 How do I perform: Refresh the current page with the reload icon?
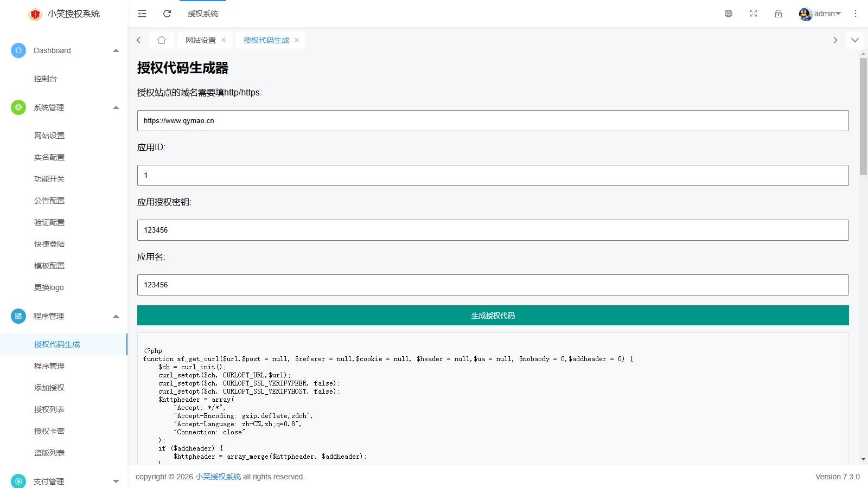(167, 14)
